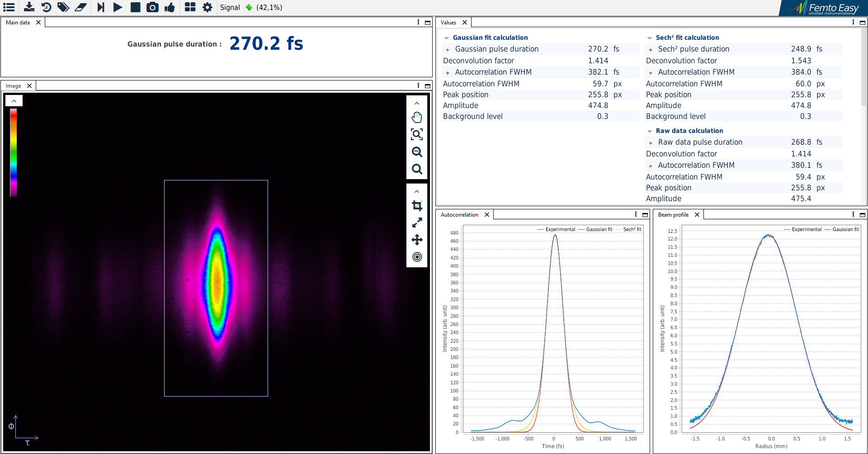Click the download/save data icon
Viewport: 868px width, 454px height.
[29, 7]
